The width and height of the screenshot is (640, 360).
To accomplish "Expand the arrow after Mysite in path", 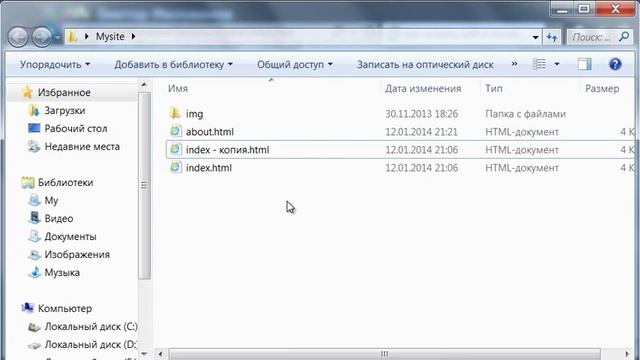I will pos(133,37).
